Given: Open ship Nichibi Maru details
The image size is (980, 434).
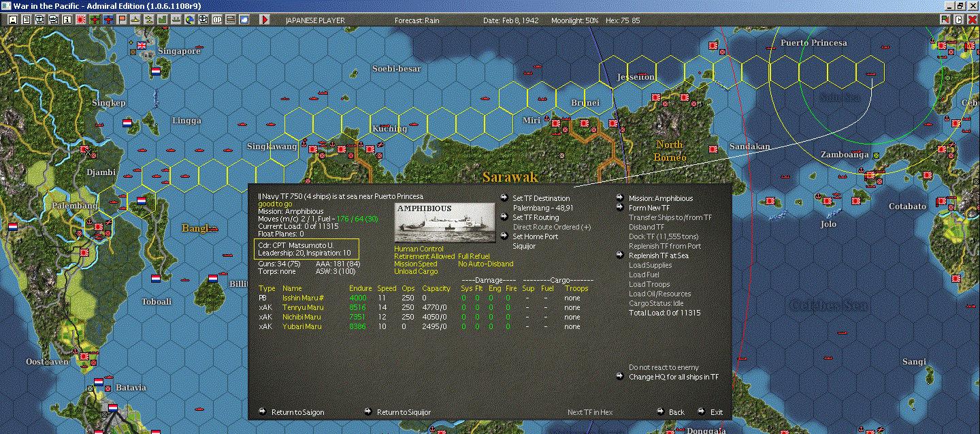Looking at the screenshot, I should tap(301, 317).
